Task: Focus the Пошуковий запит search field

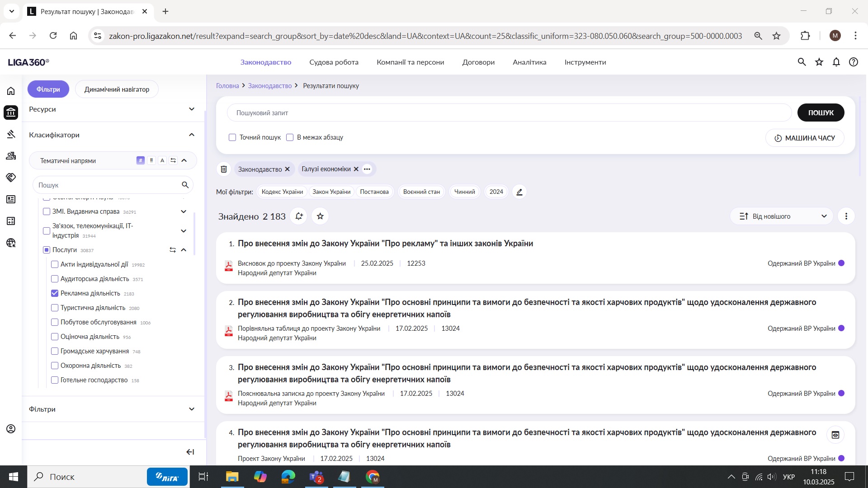Action: [509, 113]
